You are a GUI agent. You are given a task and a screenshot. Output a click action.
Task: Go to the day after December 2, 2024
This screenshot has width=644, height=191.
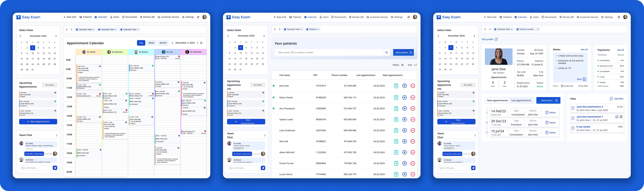[198, 43]
